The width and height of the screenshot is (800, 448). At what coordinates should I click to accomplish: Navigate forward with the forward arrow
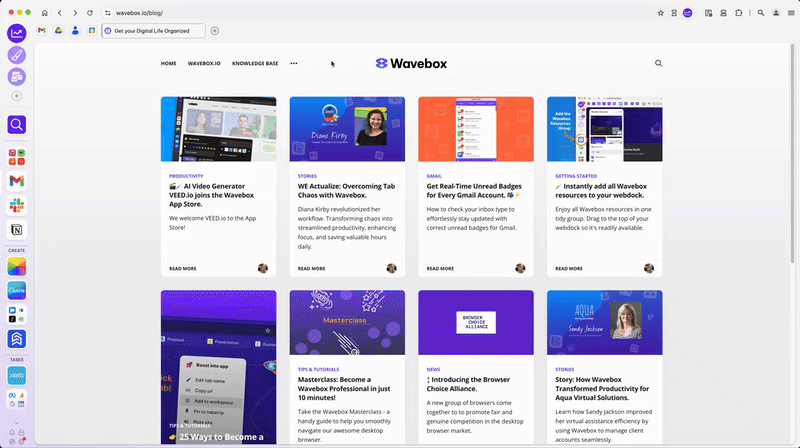(x=74, y=13)
